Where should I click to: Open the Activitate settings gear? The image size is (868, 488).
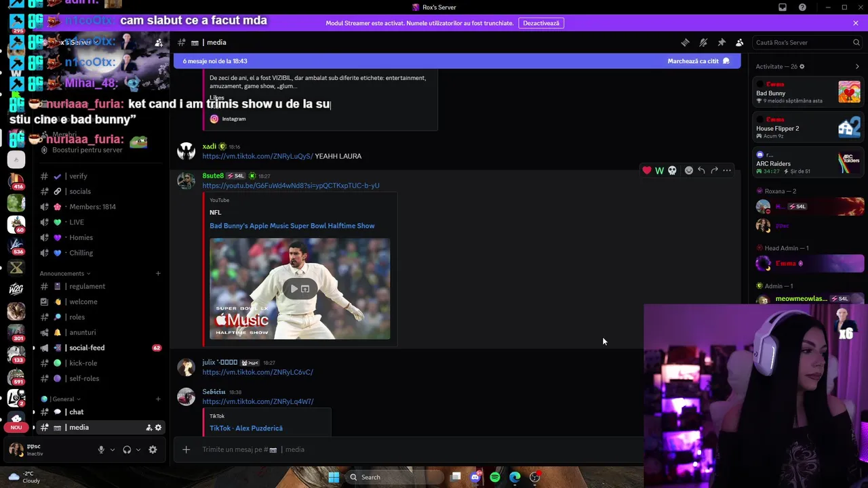click(802, 66)
